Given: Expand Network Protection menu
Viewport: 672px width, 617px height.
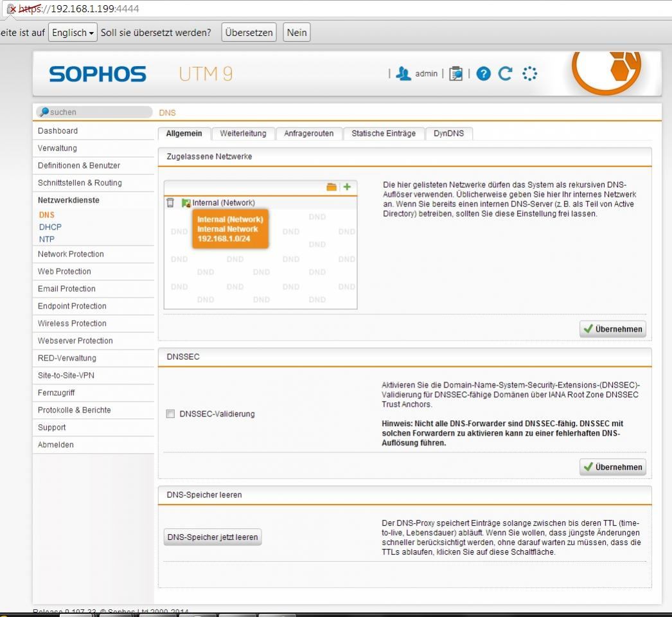Looking at the screenshot, I should coord(93,255).
